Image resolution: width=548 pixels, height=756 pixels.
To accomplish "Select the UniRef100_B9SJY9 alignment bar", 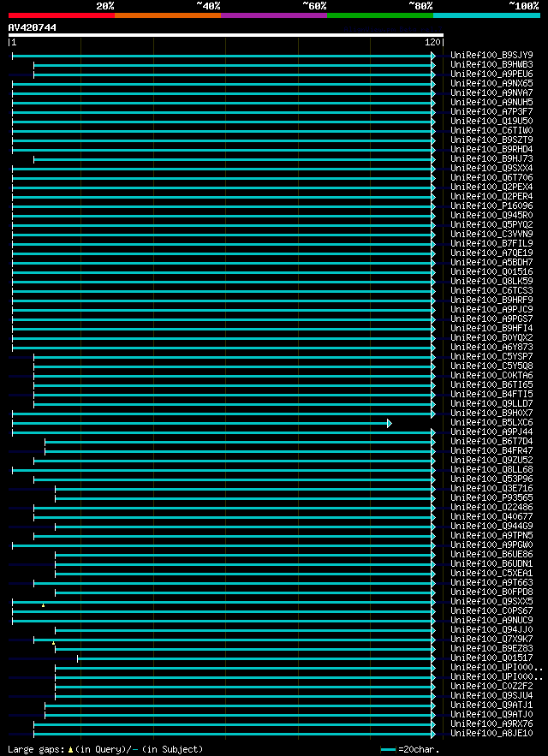I will [223, 56].
